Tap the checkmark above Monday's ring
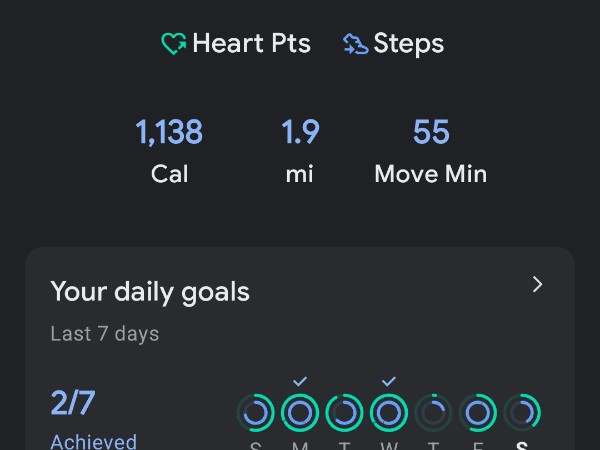The height and width of the screenshot is (450, 600). (300, 381)
